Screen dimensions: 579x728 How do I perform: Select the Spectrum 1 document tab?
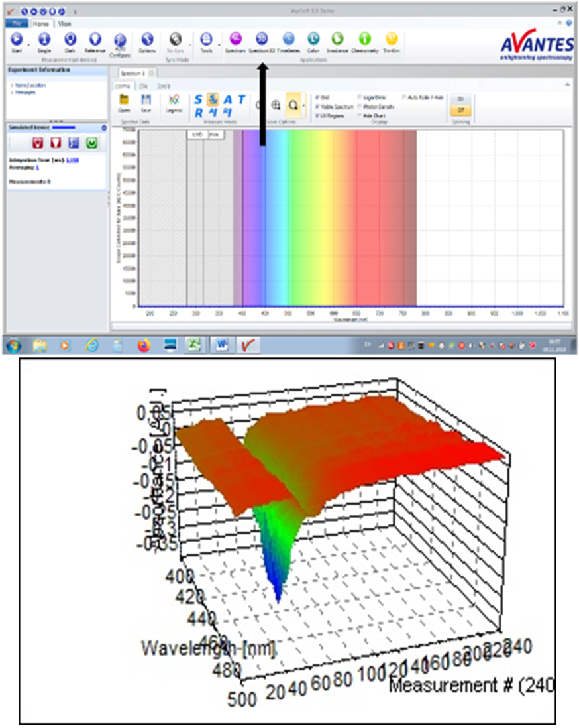(x=133, y=74)
